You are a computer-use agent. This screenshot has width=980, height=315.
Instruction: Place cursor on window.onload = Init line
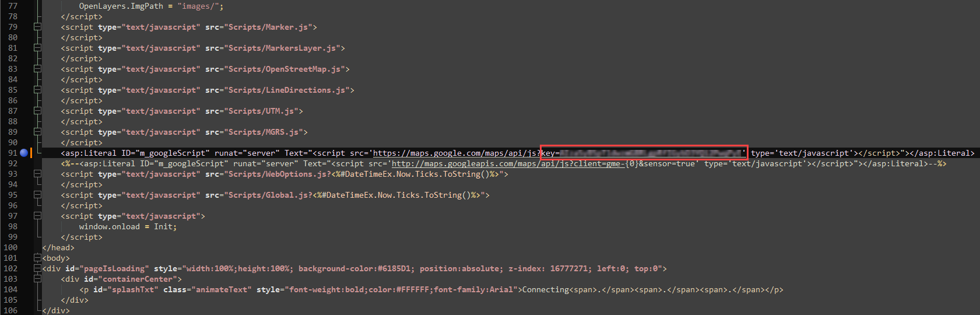pyautogui.click(x=128, y=226)
